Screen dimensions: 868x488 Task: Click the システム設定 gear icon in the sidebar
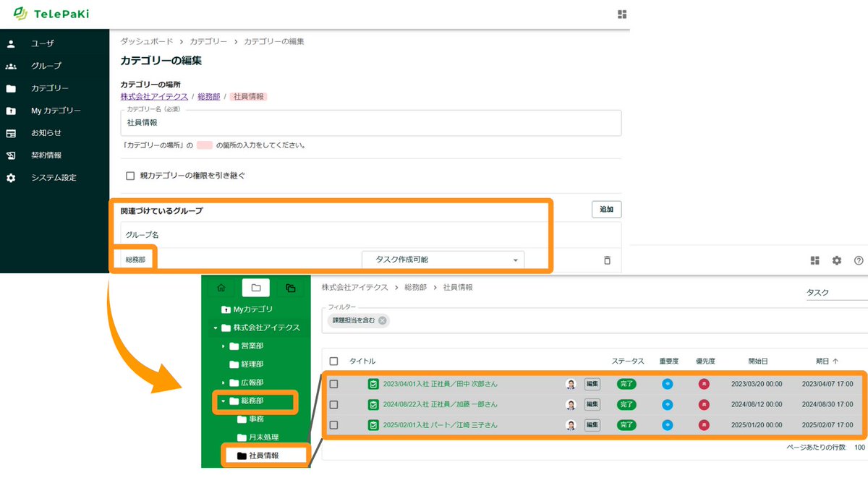click(11, 178)
